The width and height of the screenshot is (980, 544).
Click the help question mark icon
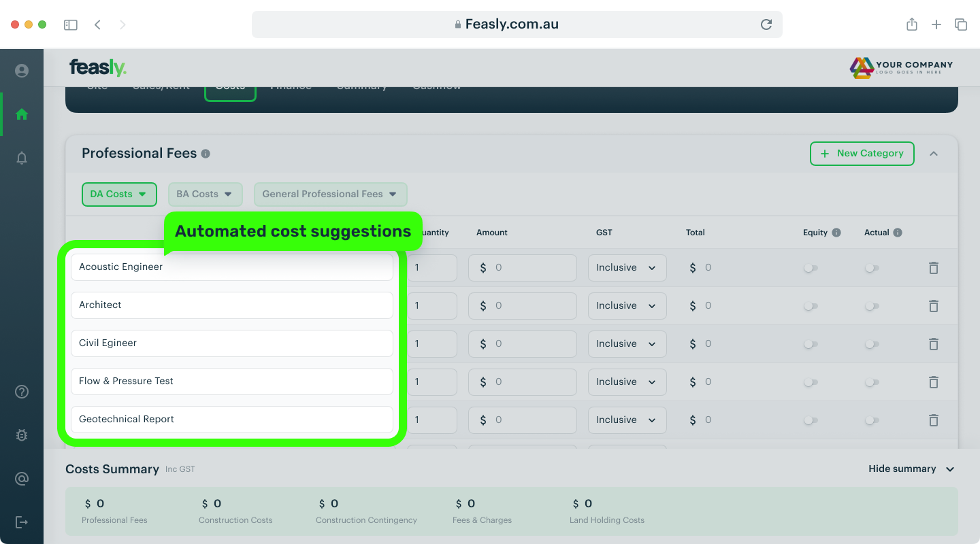click(21, 392)
